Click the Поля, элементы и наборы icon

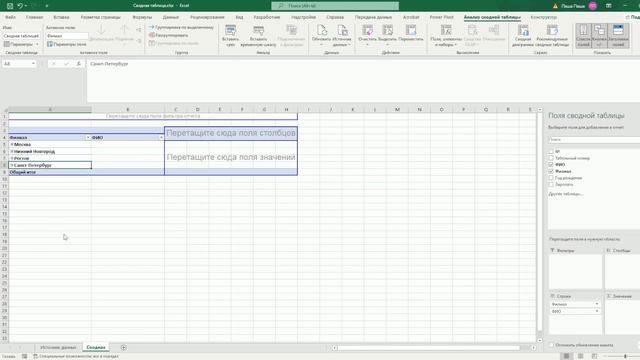click(446, 30)
